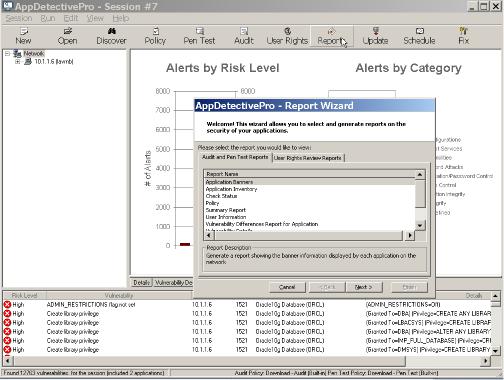Viewport: 504px width, 380px height.
Task: Select the 10.1.1.6 host icon in tree
Action: pos(28,61)
